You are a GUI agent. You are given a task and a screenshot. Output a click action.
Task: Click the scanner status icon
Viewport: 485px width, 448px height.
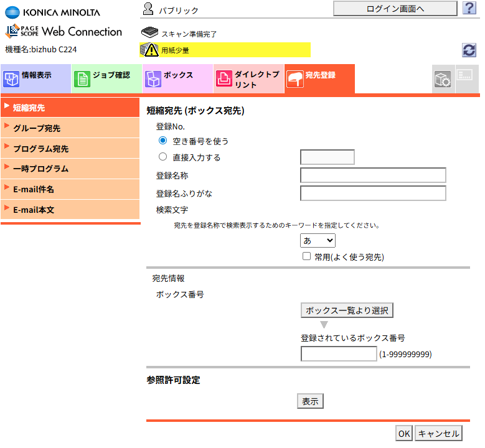(x=149, y=32)
